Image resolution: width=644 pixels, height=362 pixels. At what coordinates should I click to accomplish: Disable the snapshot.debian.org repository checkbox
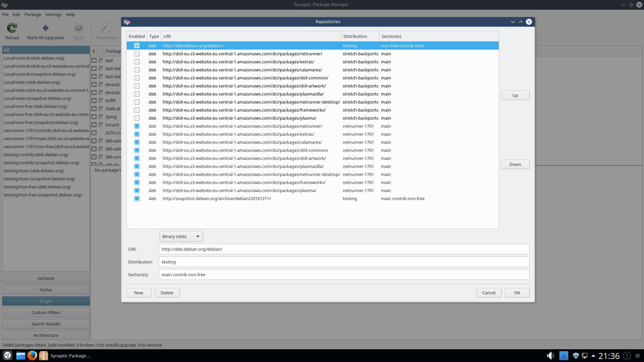click(x=137, y=198)
